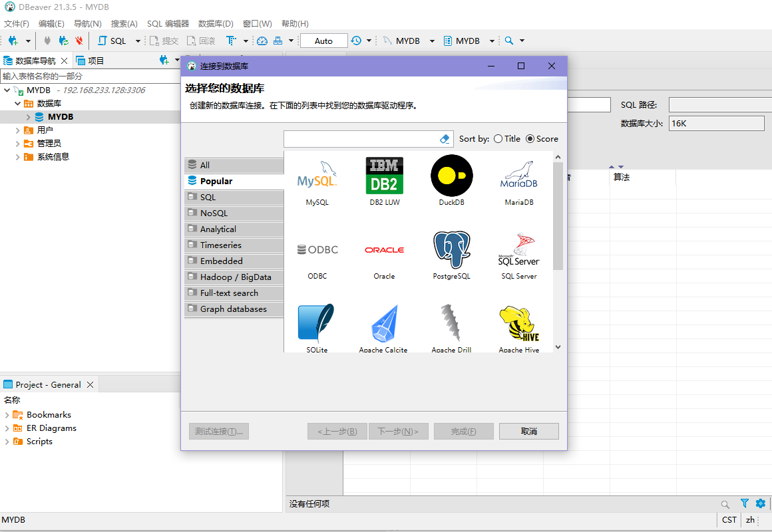Viewport: 772px width, 532px height.
Task: Click the search magnifier icon in toolbar
Action: coord(509,41)
